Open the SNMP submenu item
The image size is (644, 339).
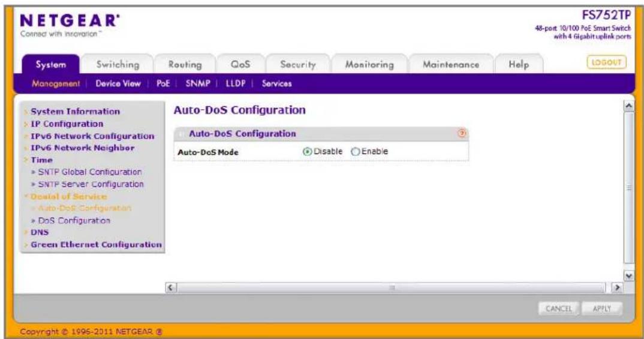coord(197,83)
